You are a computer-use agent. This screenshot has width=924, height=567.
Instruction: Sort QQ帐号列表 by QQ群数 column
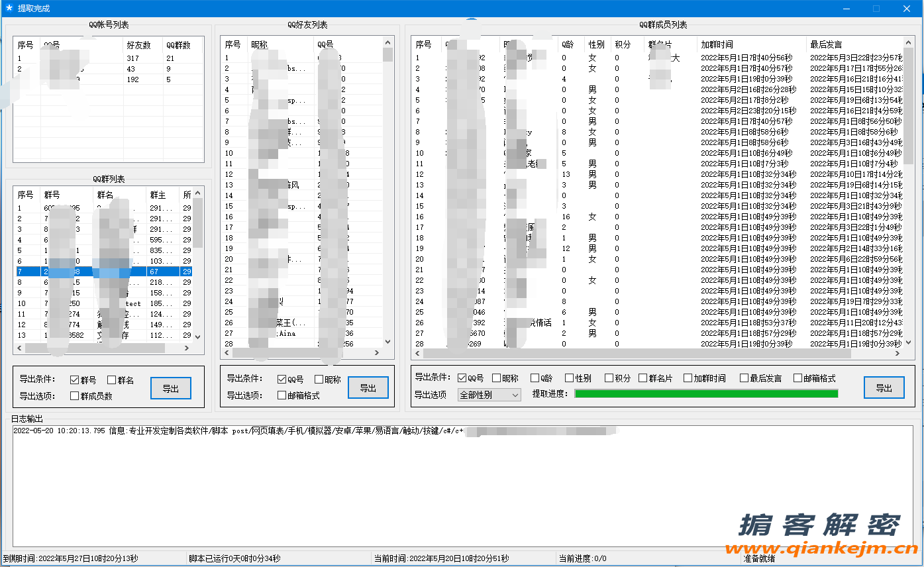click(x=183, y=45)
